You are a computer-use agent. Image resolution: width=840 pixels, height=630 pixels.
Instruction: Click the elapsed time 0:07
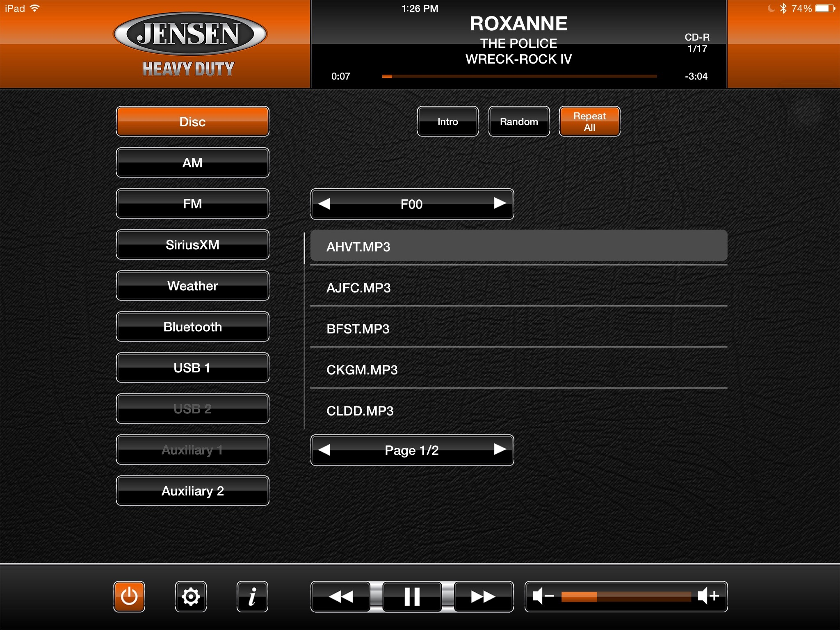pyautogui.click(x=341, y=76)
